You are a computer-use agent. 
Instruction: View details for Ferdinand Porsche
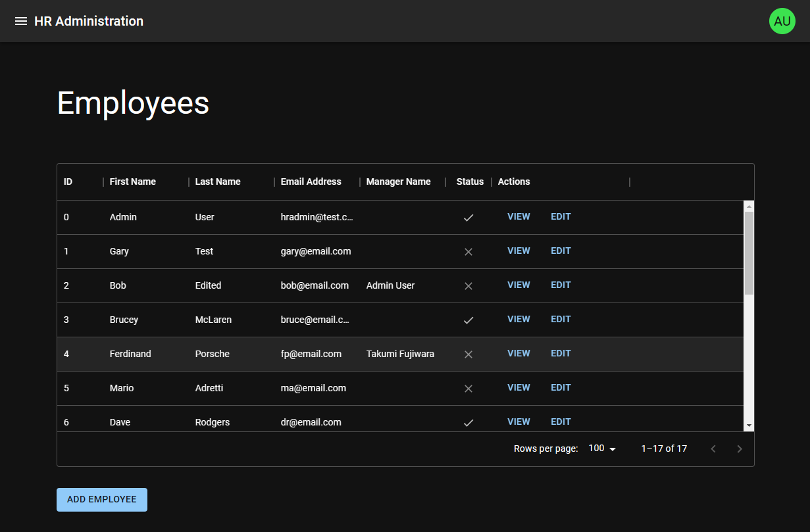coord(519,353)
